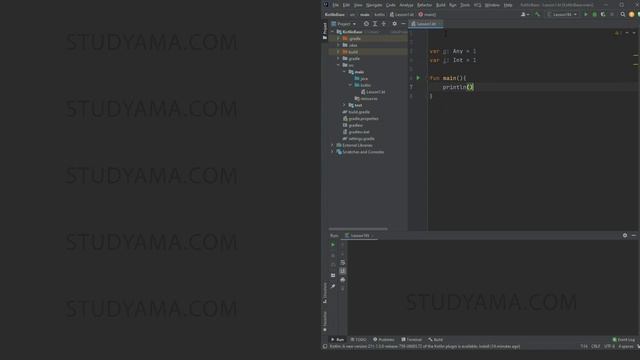Toggle scroll to end icon in Run panel

[342, 271]
